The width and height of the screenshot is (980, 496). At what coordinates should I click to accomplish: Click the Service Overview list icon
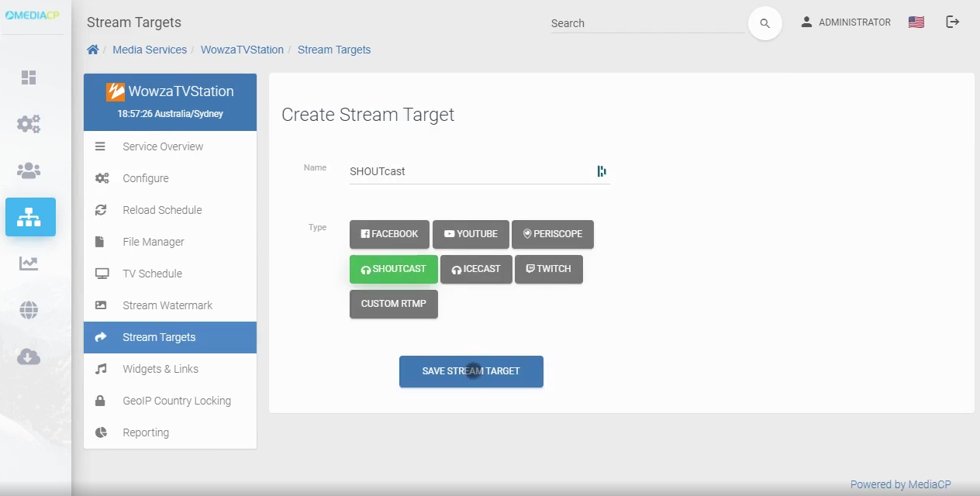point(100,146)
